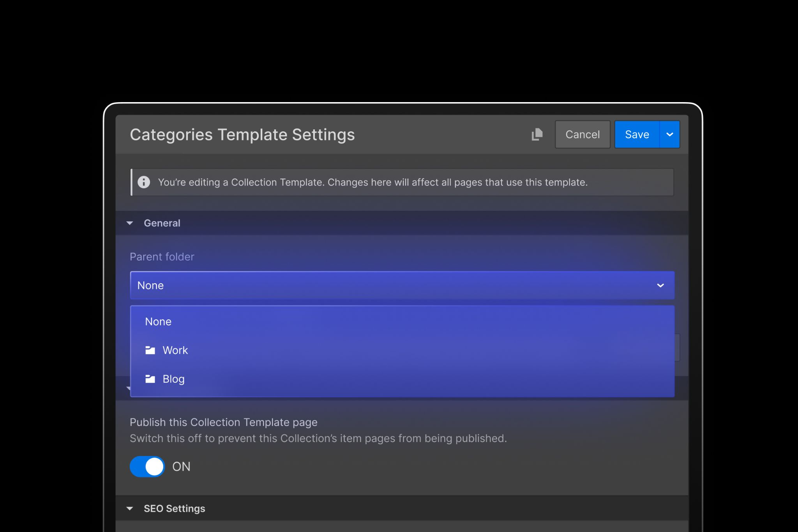The height and width of the screenshot is (532, 798).
Task: Select Blog as the parent folder
Action: [173, 379]
